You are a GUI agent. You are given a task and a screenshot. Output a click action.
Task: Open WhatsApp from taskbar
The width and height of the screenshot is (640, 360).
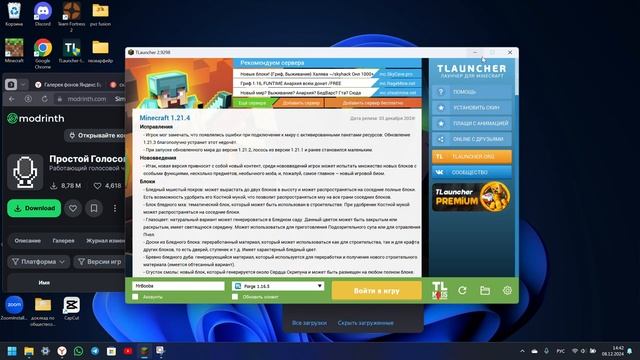(78, 351)
